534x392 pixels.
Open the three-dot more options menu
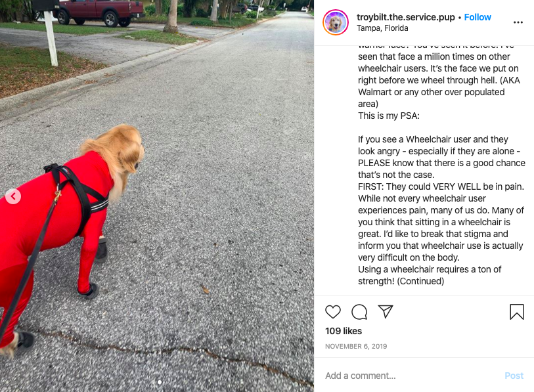click(x=518, y=22)
